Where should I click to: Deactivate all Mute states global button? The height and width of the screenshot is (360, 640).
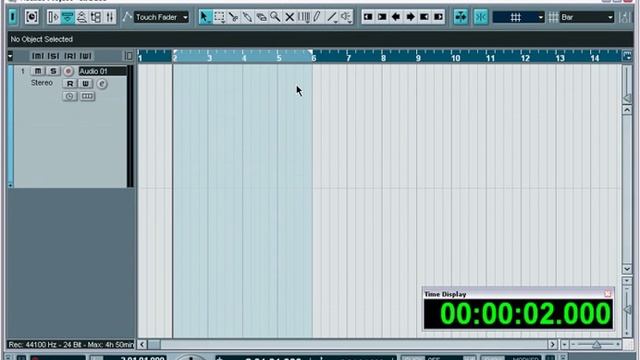[38, 56]
